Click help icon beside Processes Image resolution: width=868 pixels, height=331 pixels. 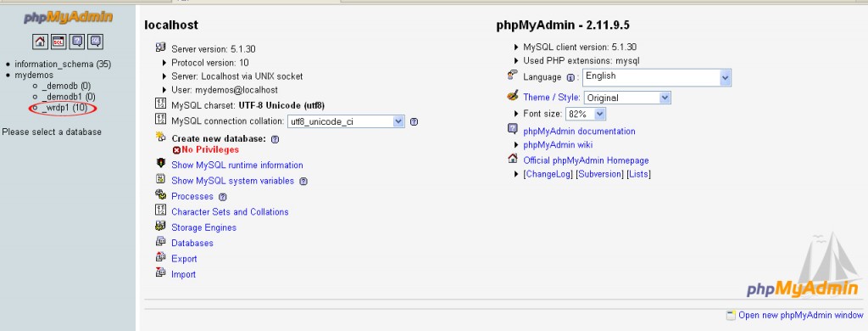coord(223,197)
